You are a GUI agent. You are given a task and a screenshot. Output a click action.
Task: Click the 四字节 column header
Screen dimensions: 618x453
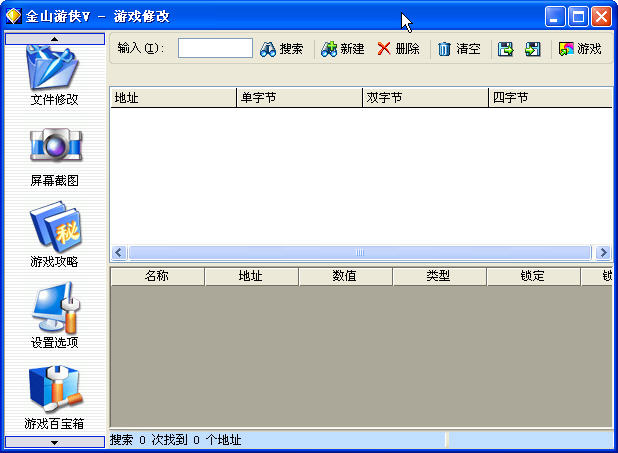click(x=548, y=98)
